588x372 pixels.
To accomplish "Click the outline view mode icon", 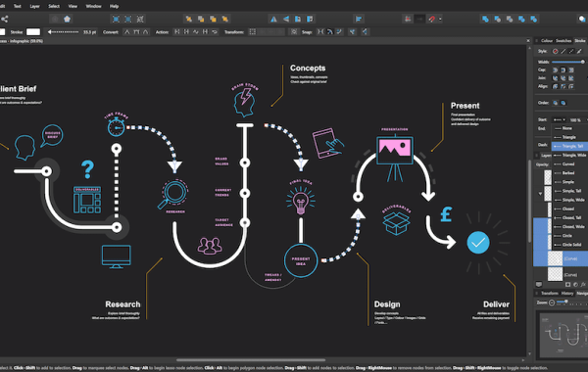I will click(x=140, y=19).
